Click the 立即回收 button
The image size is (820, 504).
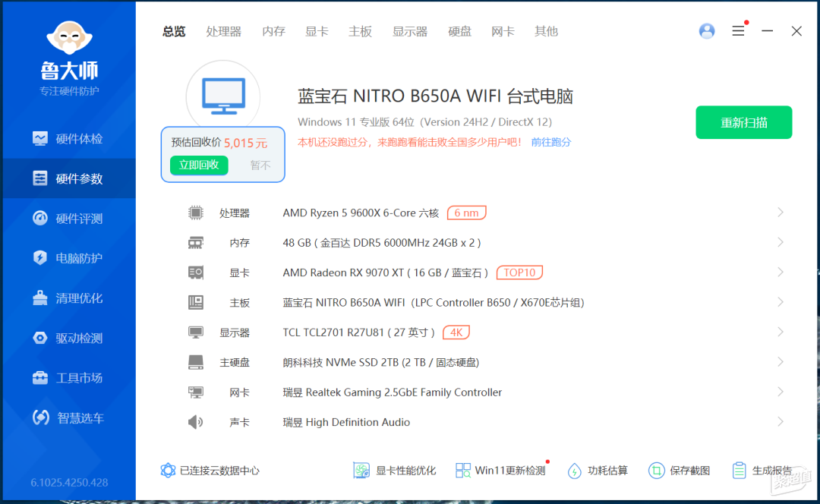coord(199,165)
